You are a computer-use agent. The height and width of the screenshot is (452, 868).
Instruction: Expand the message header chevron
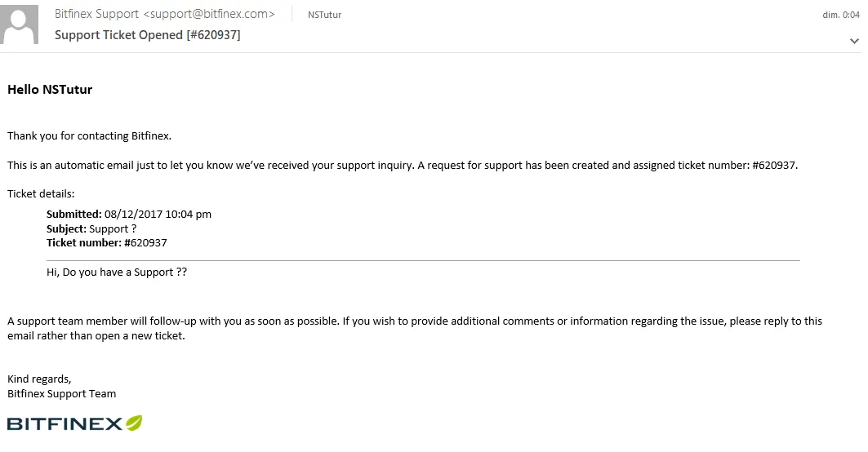(x=854, y=41)
